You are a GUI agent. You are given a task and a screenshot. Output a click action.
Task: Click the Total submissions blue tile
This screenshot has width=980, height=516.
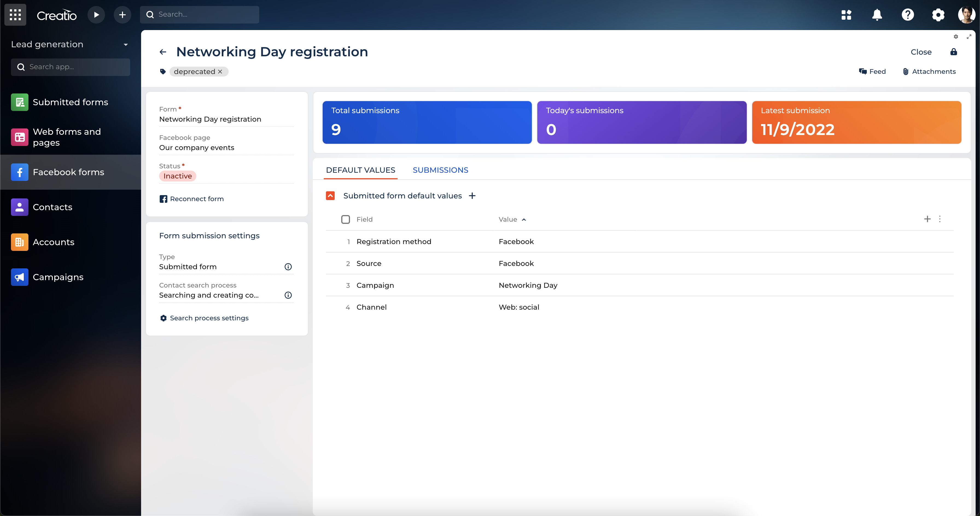427,122
